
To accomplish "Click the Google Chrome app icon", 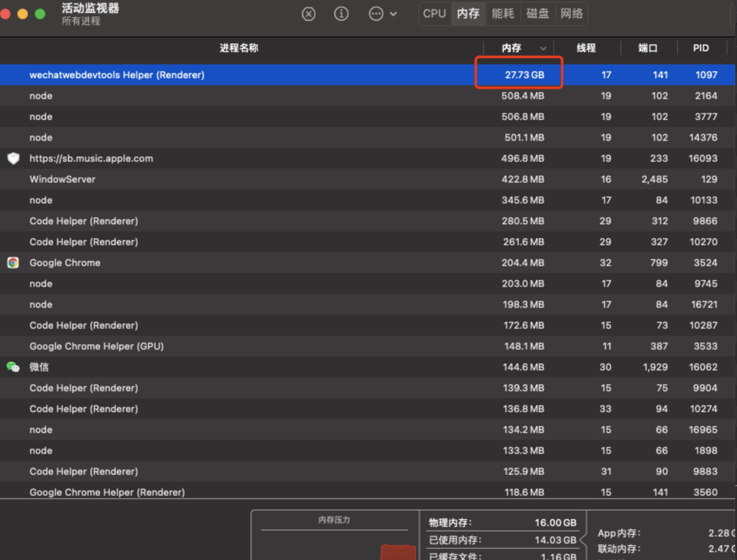I will [x=13, y=263].
